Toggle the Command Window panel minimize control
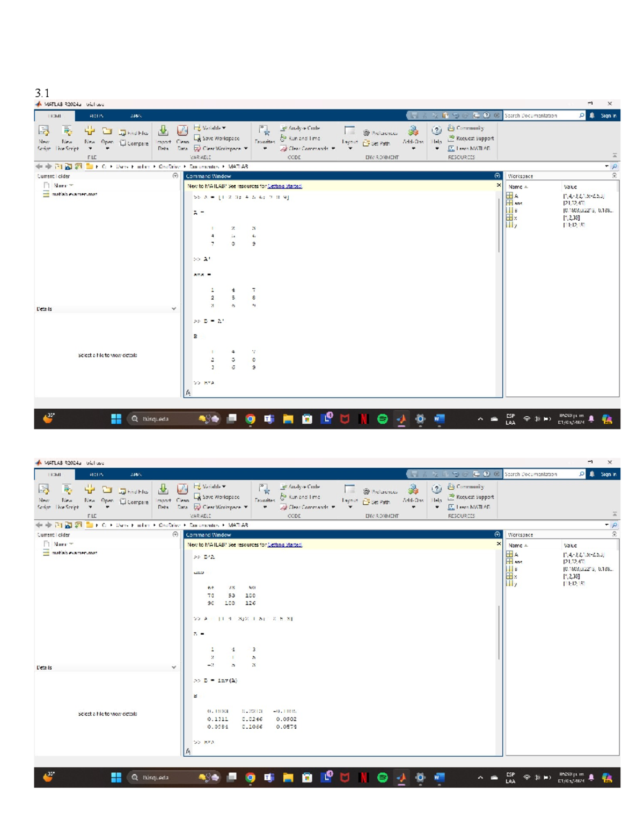The image size is (644, 834). 498,176
